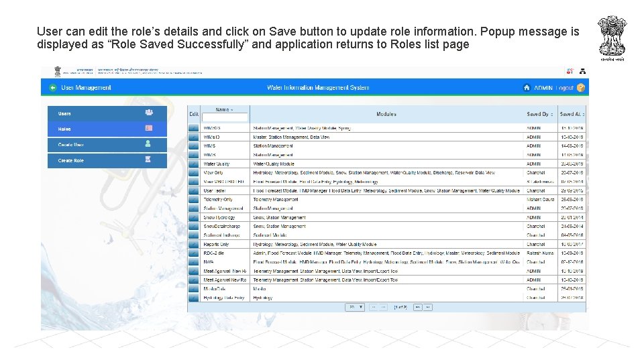The height and width of the screenshot is (362, 644).
Task: Click the red-blue icon beside the sitemap icon
Action: click(570, 71)
